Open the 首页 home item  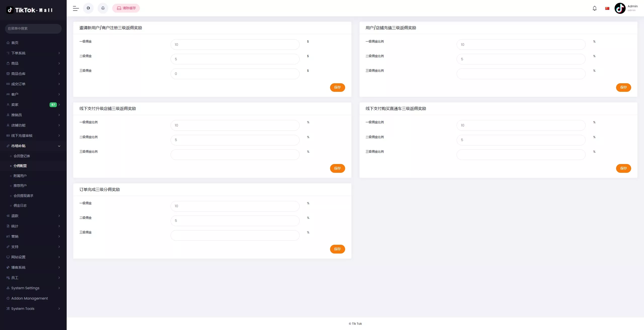point(15,43)
